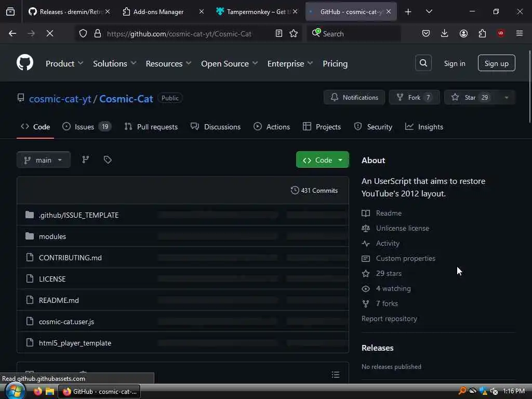This screenshot has height=399, width=532.
Task: Open a new tab with plus button
Action: 408,11
